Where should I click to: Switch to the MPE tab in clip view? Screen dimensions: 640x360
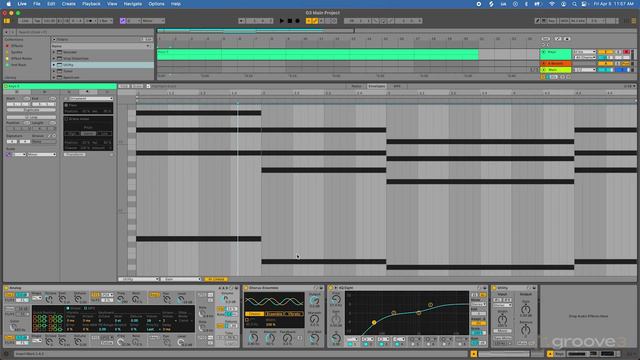tap(397, 86)
